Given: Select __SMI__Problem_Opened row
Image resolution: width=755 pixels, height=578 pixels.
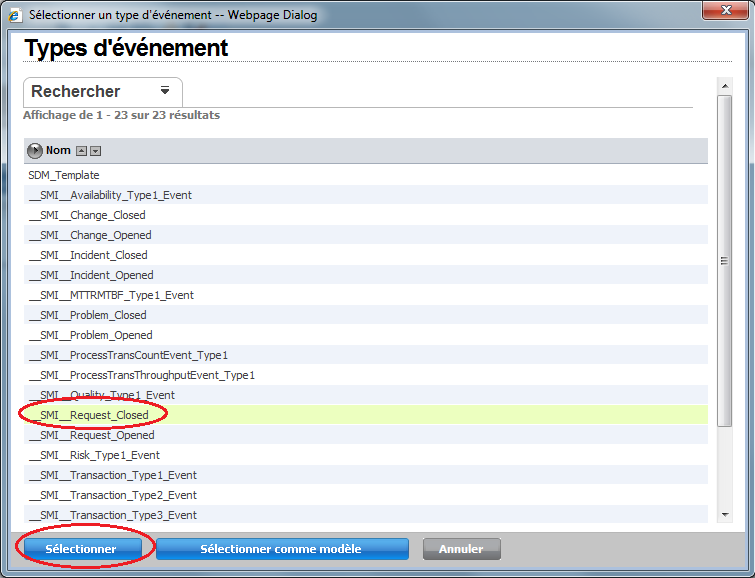Looking at the screenshot, I should (x=366, y=335).
